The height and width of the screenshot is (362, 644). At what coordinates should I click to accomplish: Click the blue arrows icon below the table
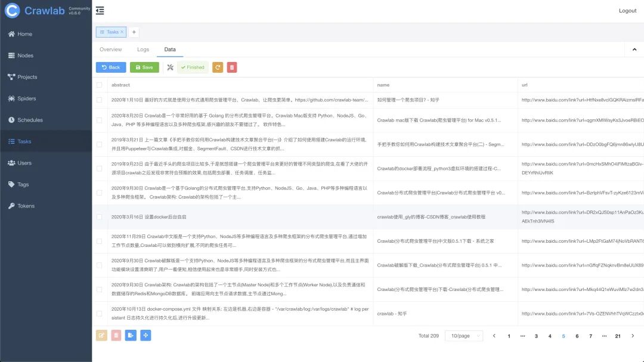[145, 335]
